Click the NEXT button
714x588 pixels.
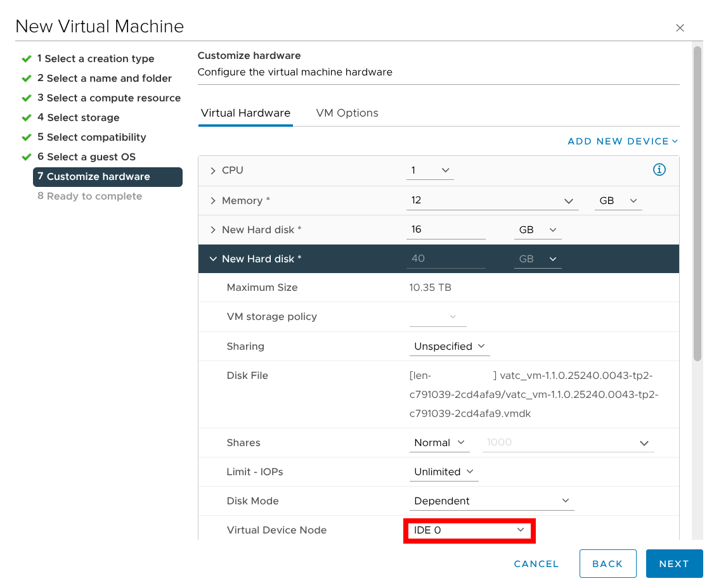pyautogui.click(x=674, y=564)
